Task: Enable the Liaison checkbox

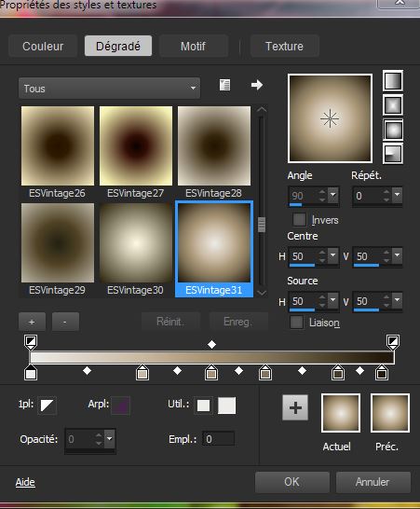Action: (296, 323)
